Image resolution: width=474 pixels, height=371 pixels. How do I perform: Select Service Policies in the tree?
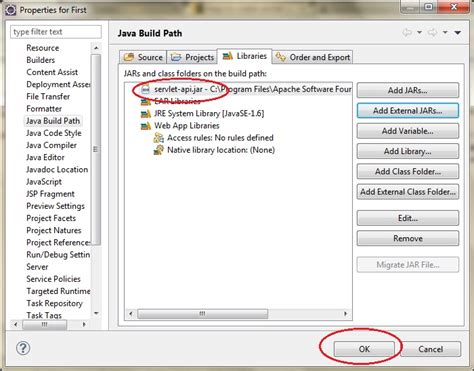coord(53,279)
